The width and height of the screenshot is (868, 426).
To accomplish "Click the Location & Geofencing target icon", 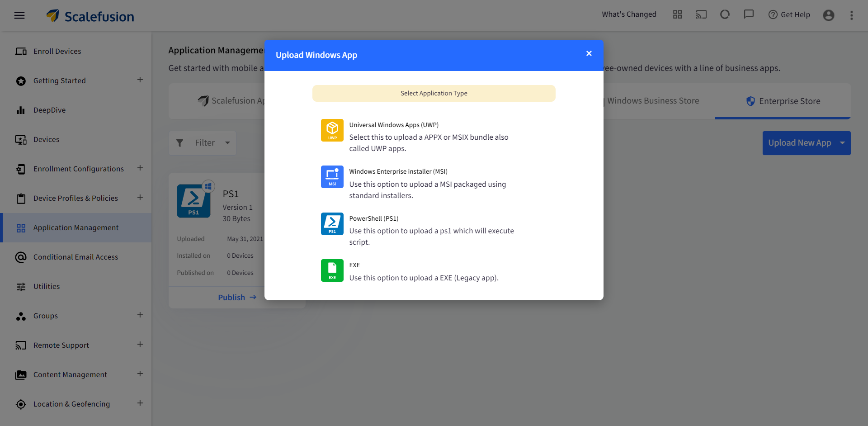I will tap(21, 404).
